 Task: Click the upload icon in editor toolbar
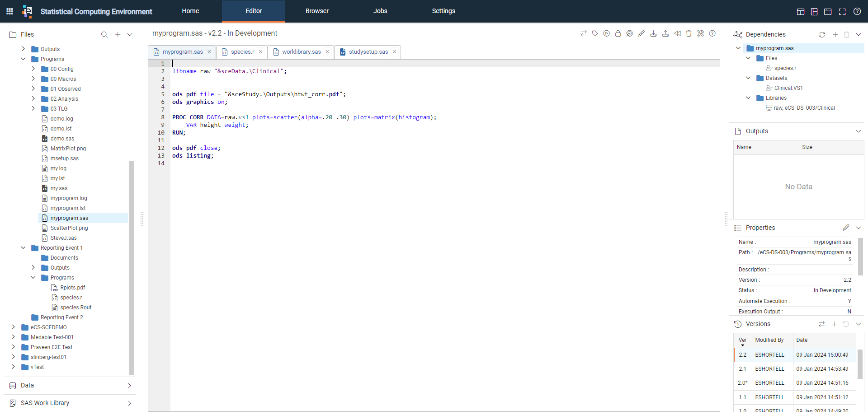[x=665, y=33]
